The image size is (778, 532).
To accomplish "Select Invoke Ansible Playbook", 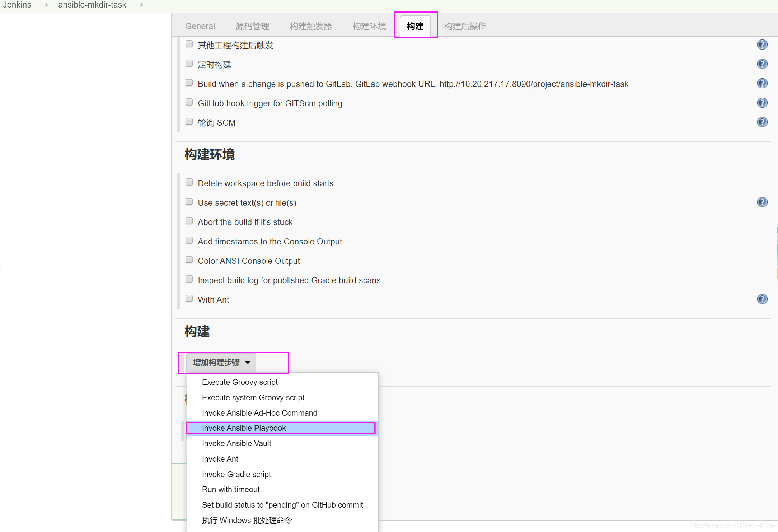I will coord(282,428).
